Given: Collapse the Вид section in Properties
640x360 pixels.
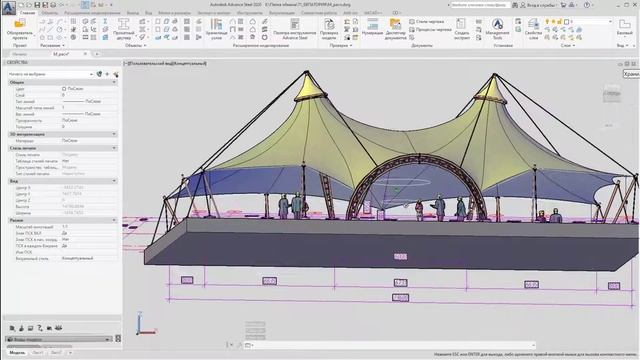Looking at the screenshot, I should (x=114, y=181).
